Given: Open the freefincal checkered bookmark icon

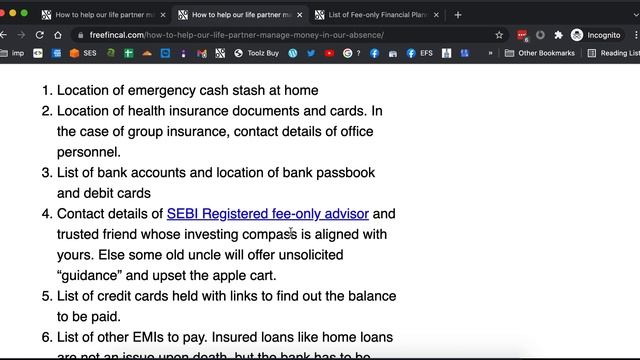Looking at the screenshot, I should coord(220,53).
